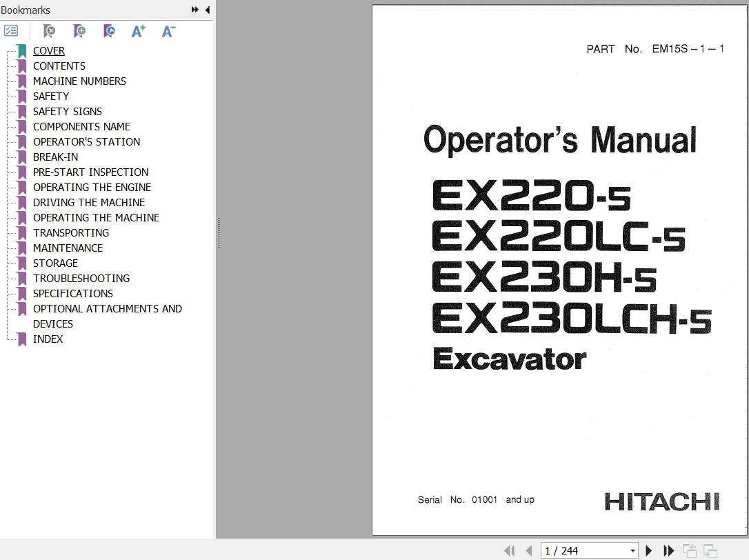Select OPERATING THE MACHINE bookmark
Viewport: 749px width, 560px height.
tap(96, 218)
